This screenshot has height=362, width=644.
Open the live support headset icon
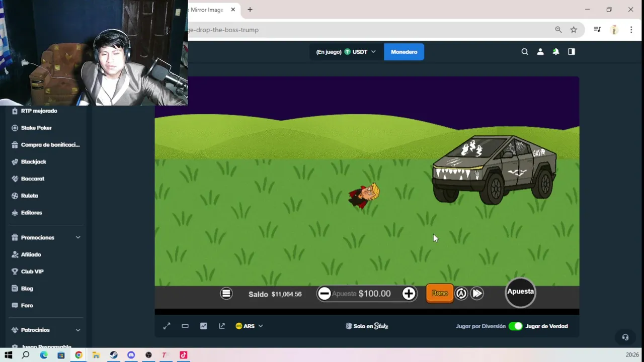click(625, 337)
